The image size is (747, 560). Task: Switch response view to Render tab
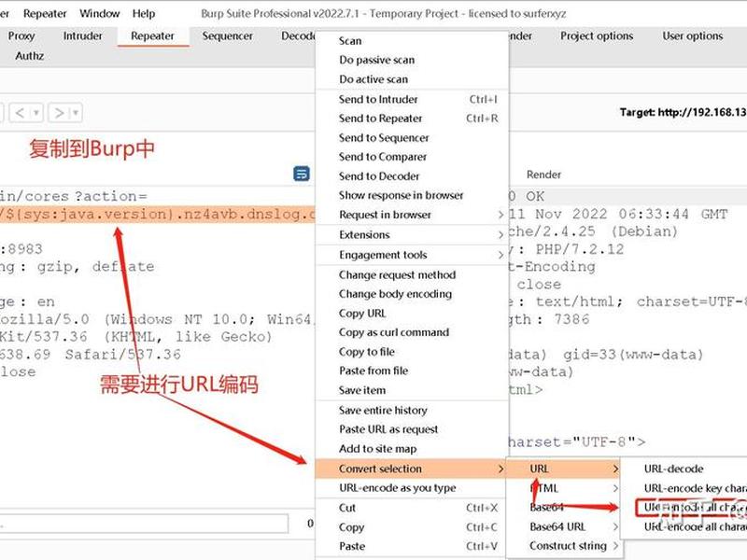click(543, 175)
